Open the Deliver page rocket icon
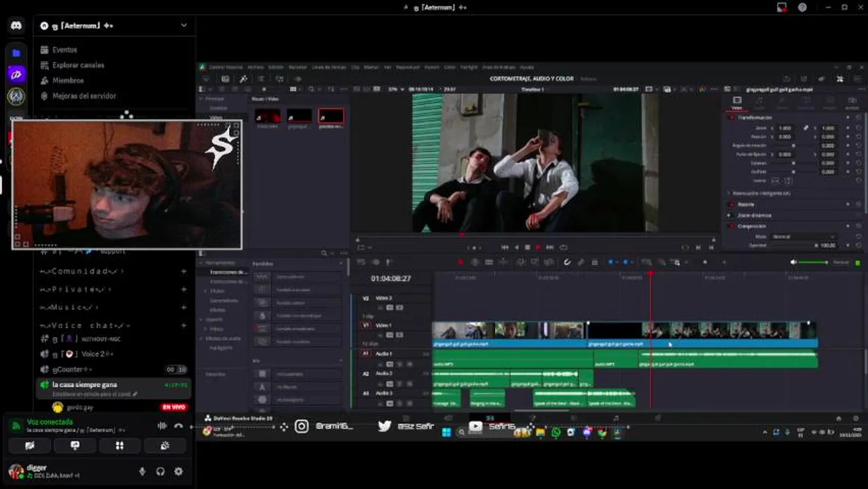The height and width of the screenshot is (489, 868). tap(657, 418)
